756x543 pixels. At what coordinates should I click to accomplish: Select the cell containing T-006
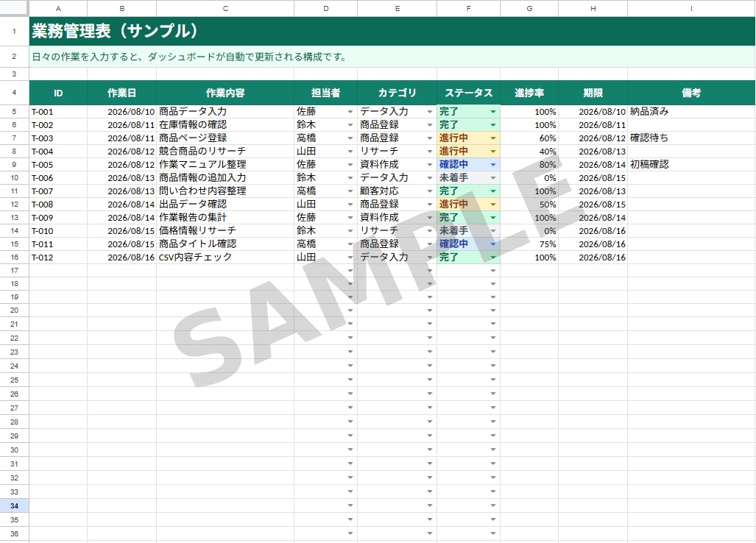(58, 178)
